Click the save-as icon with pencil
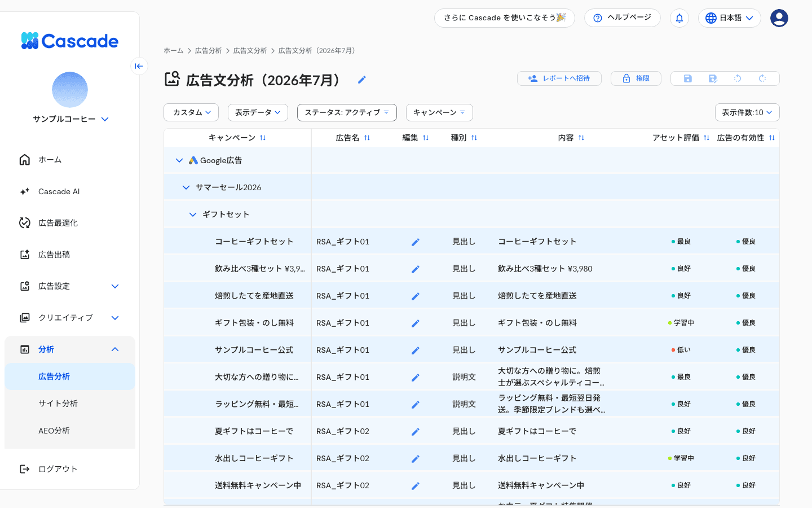The width and height of the screenshot is (812, 508). point(713,78)
